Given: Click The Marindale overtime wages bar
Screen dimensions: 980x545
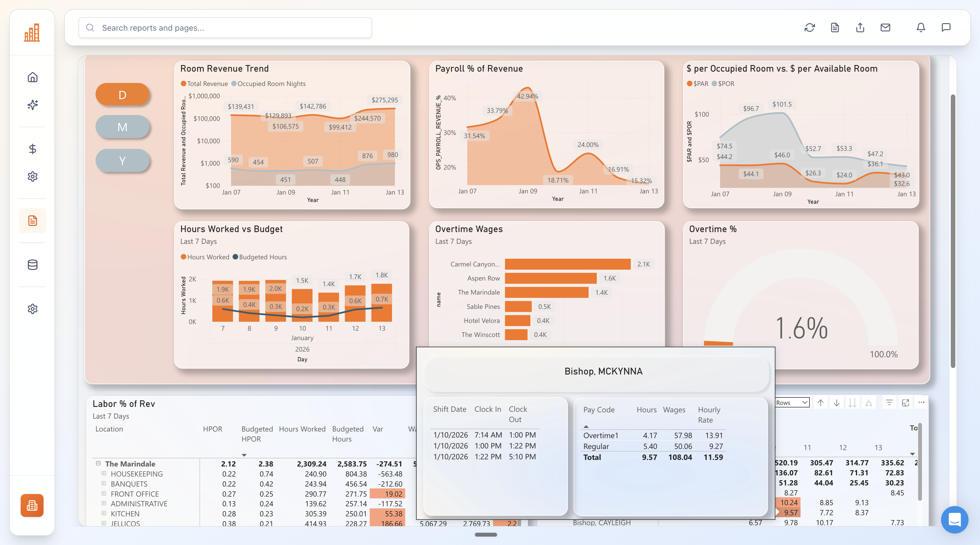Looking at the screenshot, I should (547, 292).
